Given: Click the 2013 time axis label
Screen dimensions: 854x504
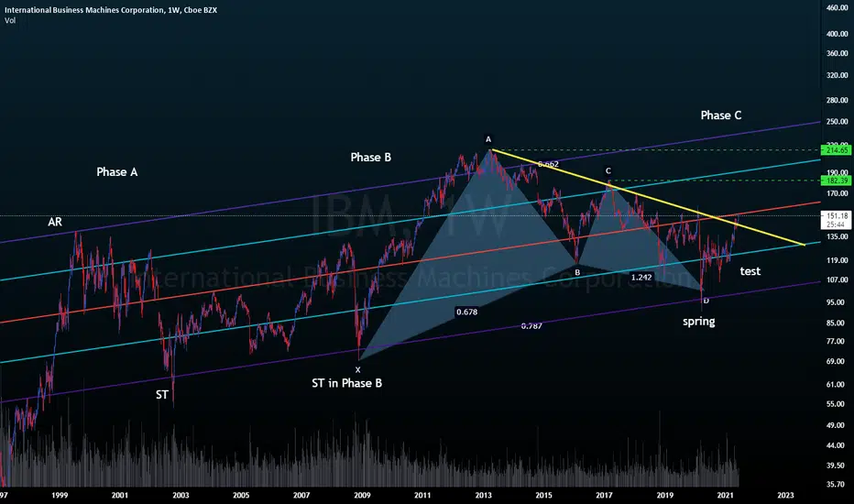Looking at the screenshot, I should click(484, 495).
